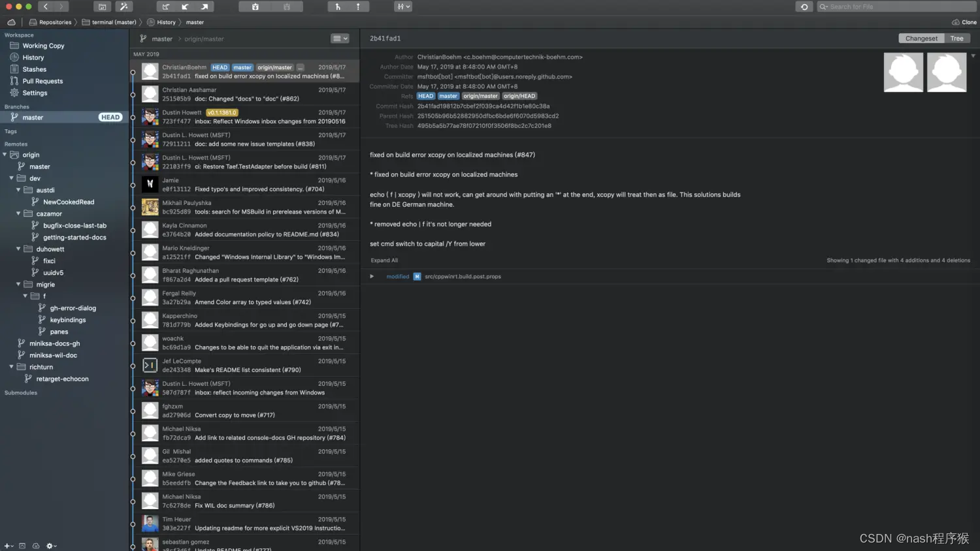Save a stash with the Stash icon
The width and height of the screenshot is (980, 551).
pyautogui.click(x=255, y=7)
